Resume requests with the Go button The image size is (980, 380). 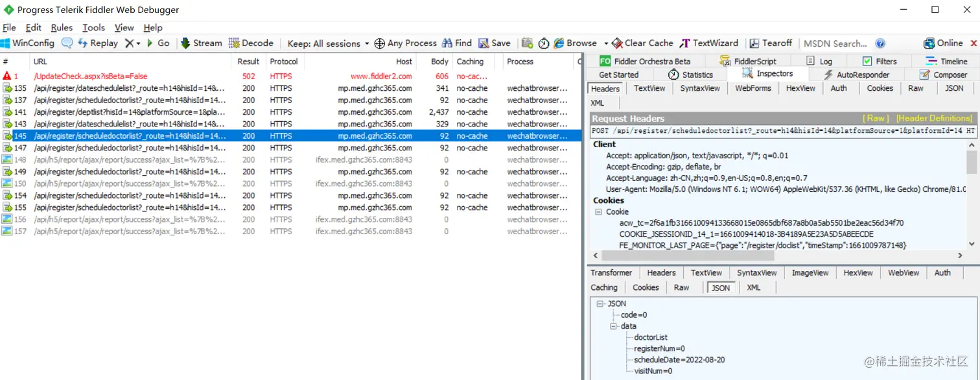pyautogui.click(x=157, y=43)
